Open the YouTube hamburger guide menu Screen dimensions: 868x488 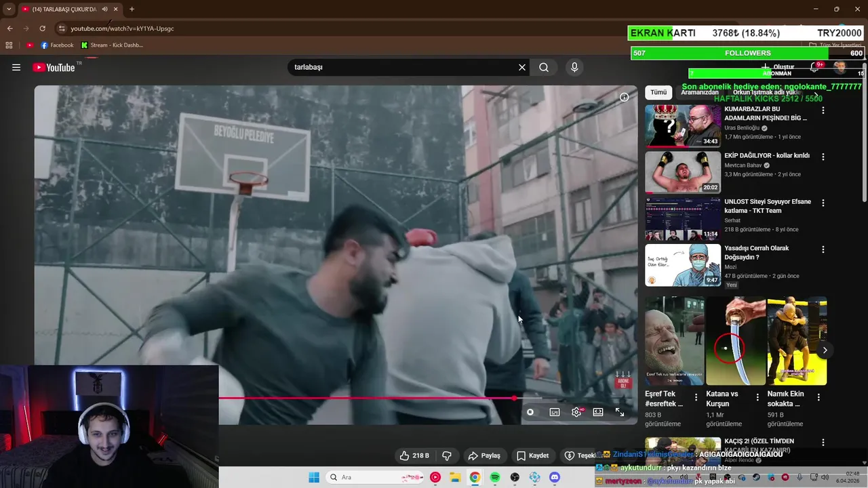coord(16,67)
